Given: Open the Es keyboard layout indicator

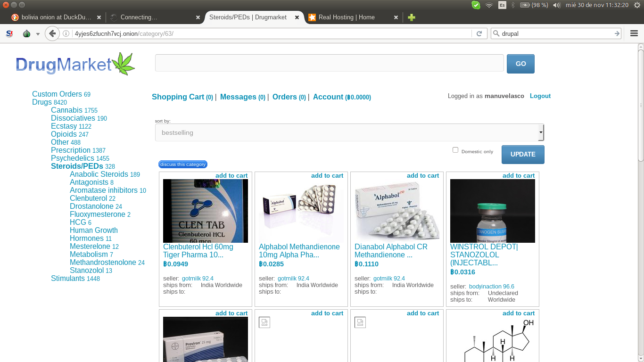Looking at the screenshot, I should pyautogui.click(x=502, y=5).
